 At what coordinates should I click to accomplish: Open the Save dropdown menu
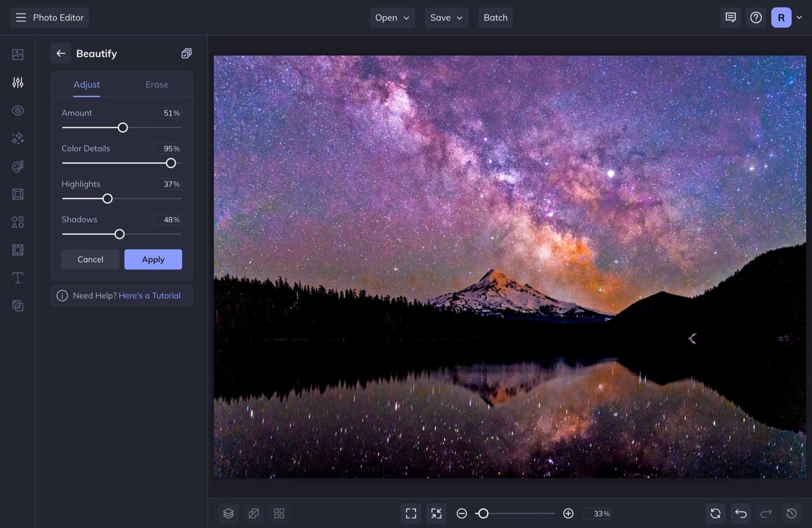pyautogui.click(x=446, y=17)
